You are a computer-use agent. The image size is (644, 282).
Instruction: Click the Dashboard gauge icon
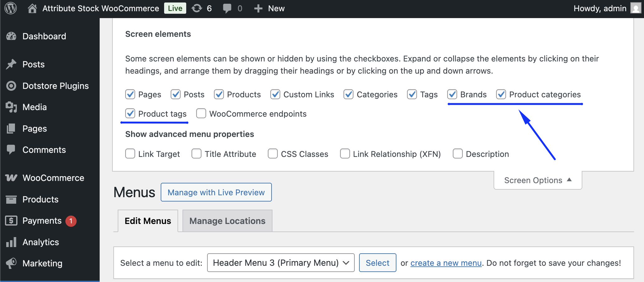[11, 36]
